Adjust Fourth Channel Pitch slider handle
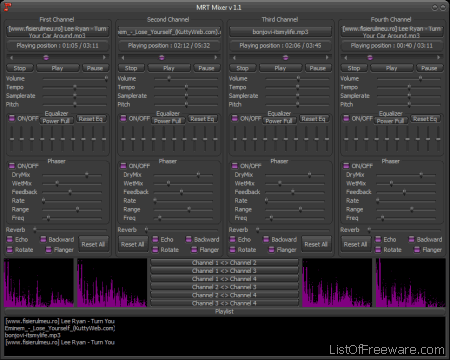Viewport: 450px width, 360px height. click(409, 104)
